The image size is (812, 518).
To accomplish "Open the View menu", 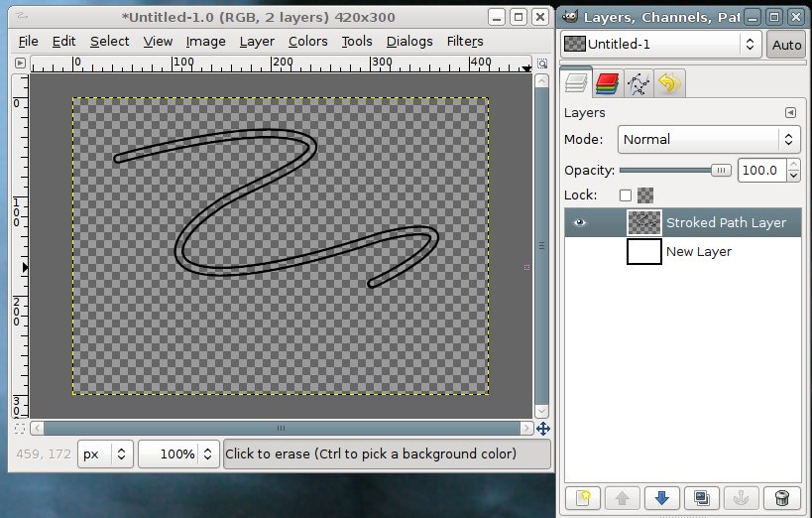I will pos(158,42).
